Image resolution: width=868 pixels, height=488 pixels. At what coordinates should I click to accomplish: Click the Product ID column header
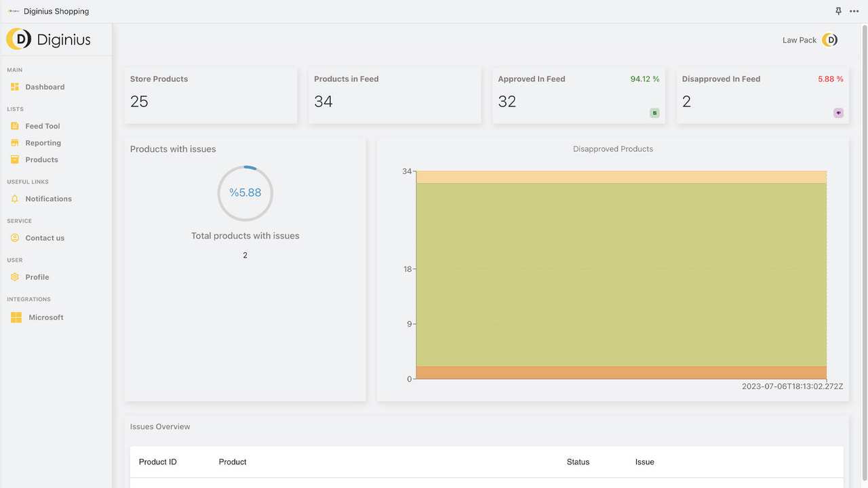[157, 462]
